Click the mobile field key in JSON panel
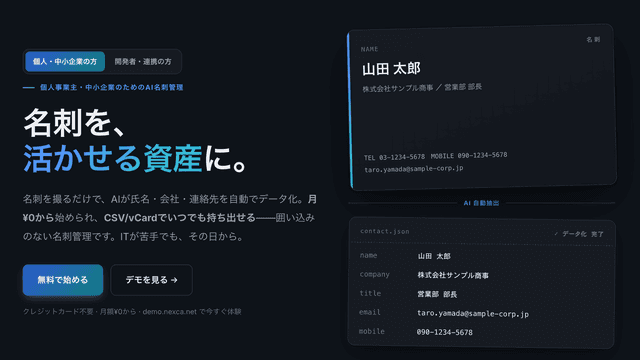Screen dimensions: 640x360 371,331
